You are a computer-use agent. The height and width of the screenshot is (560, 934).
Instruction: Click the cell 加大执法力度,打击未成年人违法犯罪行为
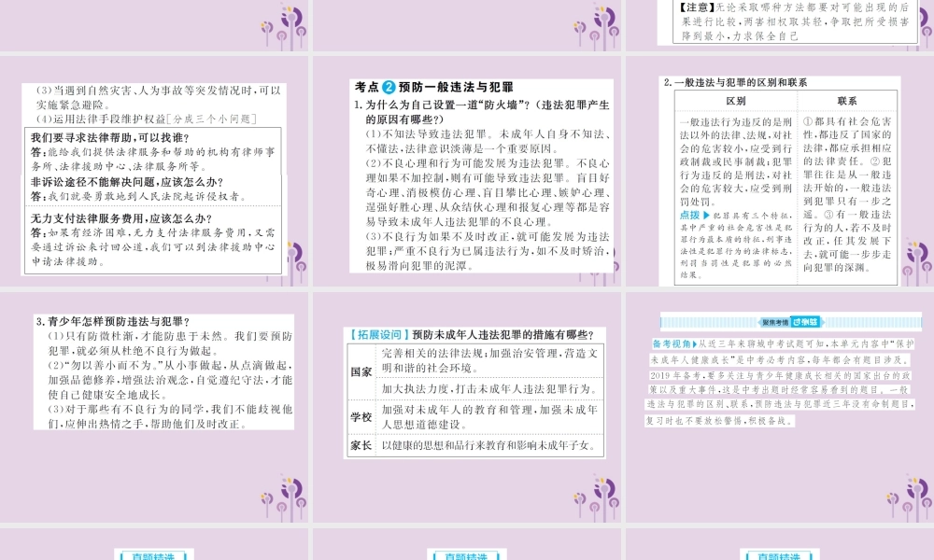(489, 389)
